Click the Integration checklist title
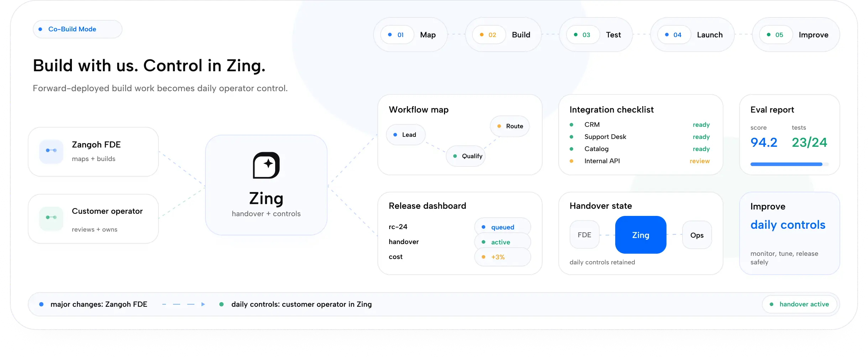868x357 pixels. point(612,110)
